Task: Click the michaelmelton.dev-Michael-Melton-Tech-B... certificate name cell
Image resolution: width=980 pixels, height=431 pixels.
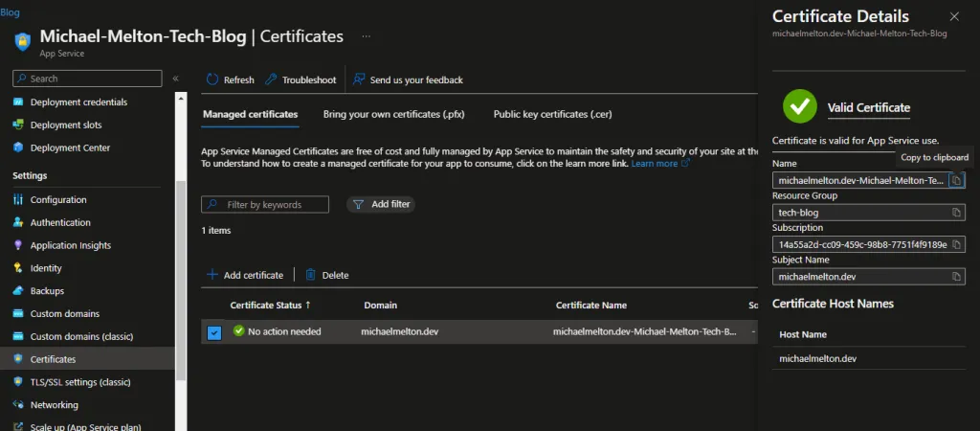Action: tap(644, 331)
